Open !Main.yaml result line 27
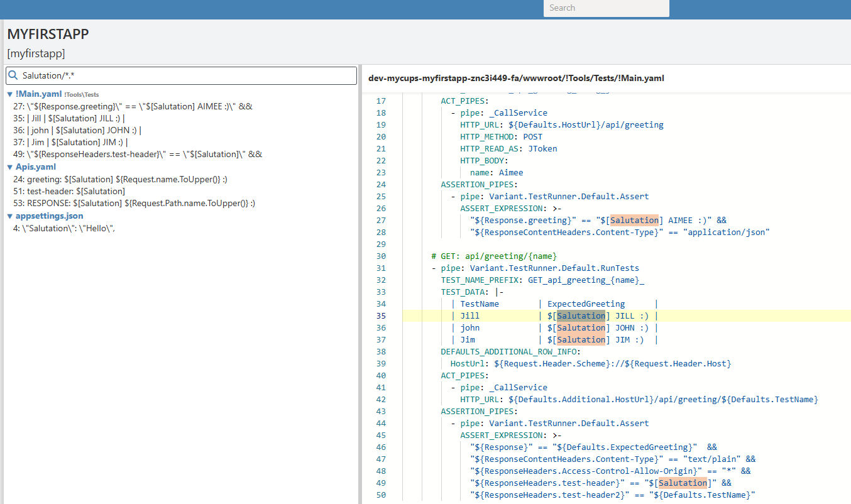 tap(133, 107)
